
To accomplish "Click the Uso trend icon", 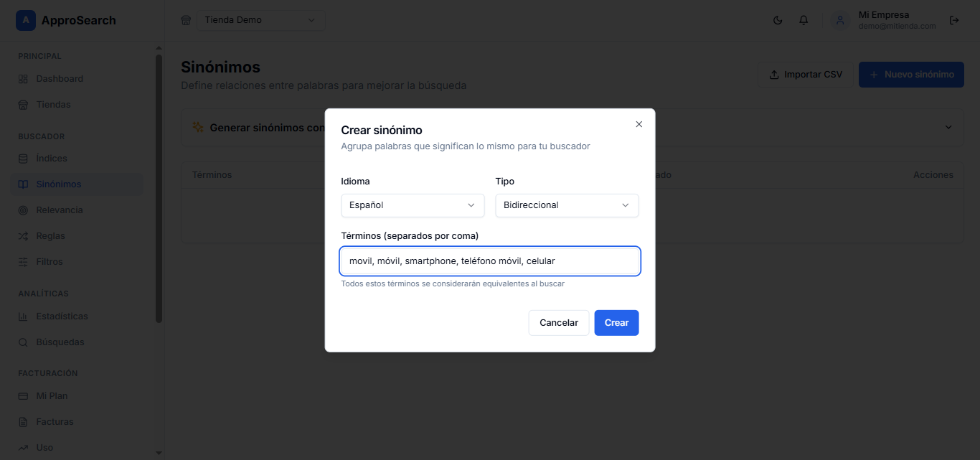I will (23, 448).
